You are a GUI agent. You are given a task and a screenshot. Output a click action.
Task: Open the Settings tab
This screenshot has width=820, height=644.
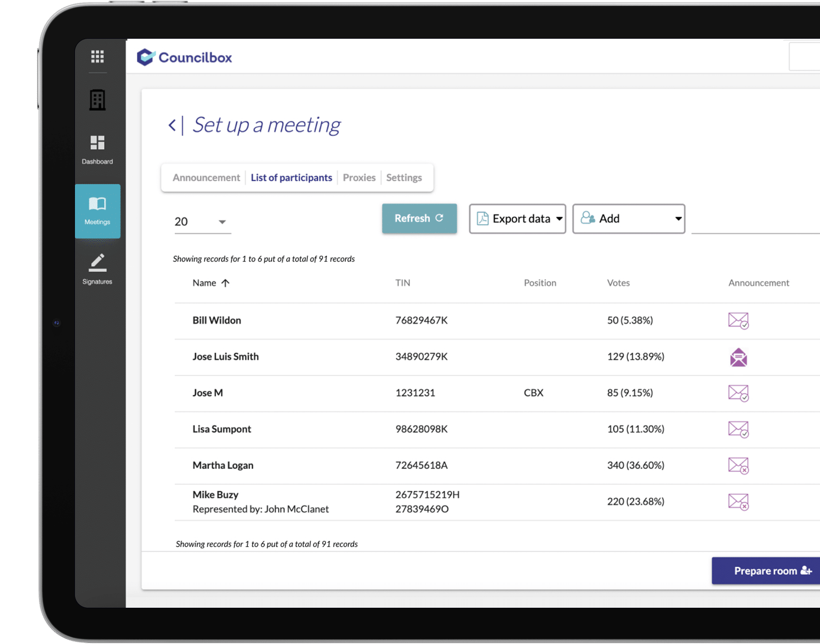point(404,178)
